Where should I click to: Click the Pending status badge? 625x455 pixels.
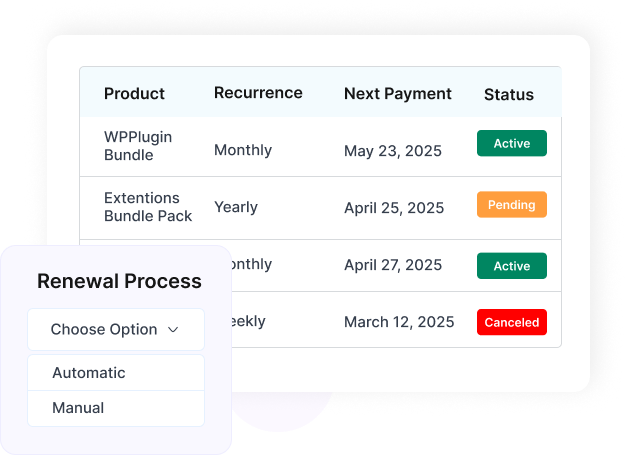click(x=512, y=205)
